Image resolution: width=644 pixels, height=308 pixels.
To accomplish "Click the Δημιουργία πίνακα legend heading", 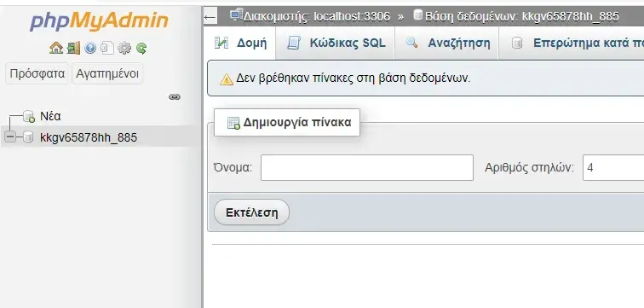I will pyautogui.click(x=287, y=122).
